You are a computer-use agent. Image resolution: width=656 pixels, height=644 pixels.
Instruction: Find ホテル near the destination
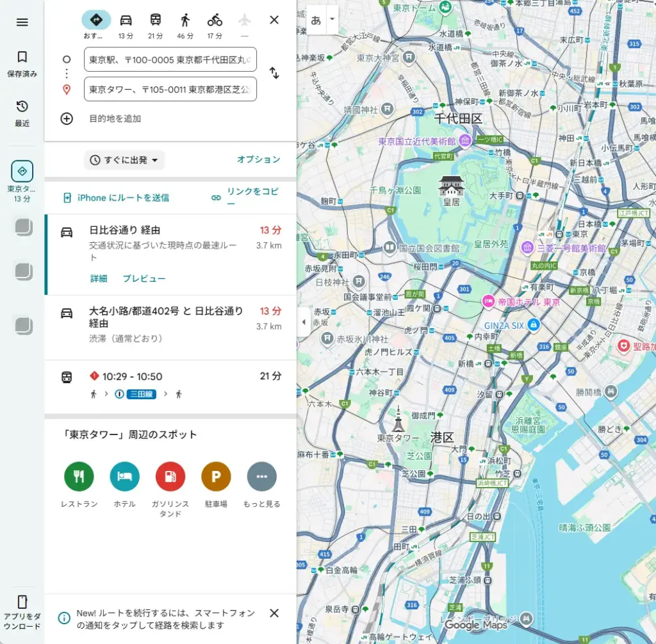[124, 477]
